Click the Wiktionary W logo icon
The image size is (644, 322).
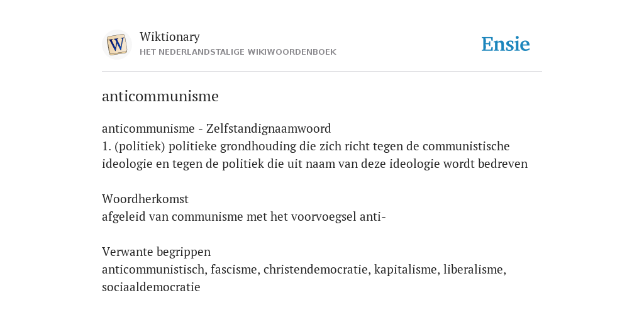click(116, 45)
